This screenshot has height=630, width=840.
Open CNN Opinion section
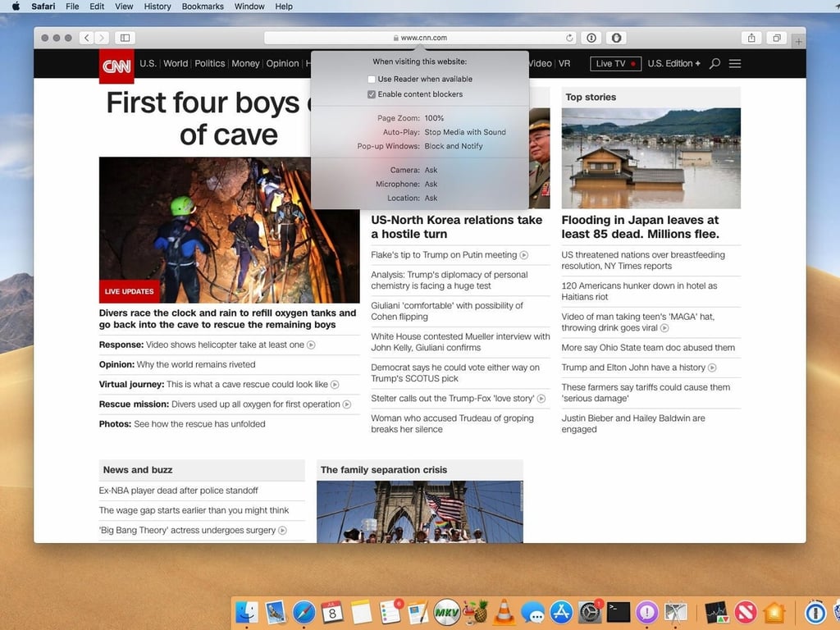282,64
